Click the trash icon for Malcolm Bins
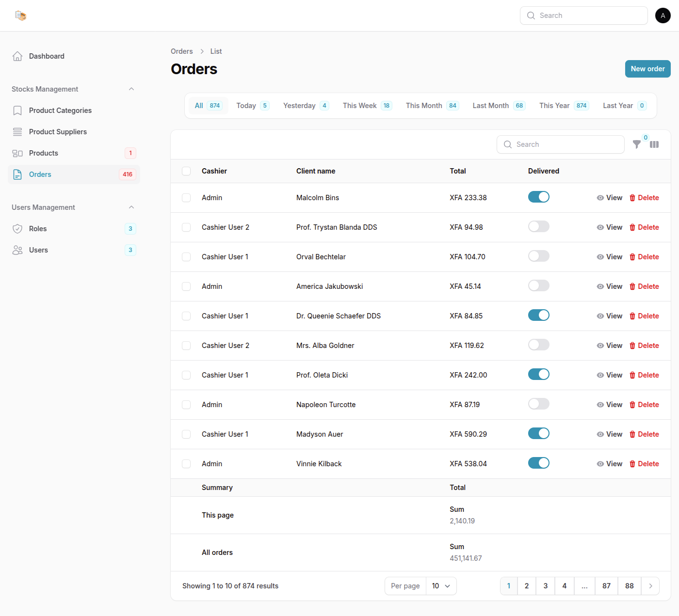Screen dimensions: 679x616 (x=632, y=198)
